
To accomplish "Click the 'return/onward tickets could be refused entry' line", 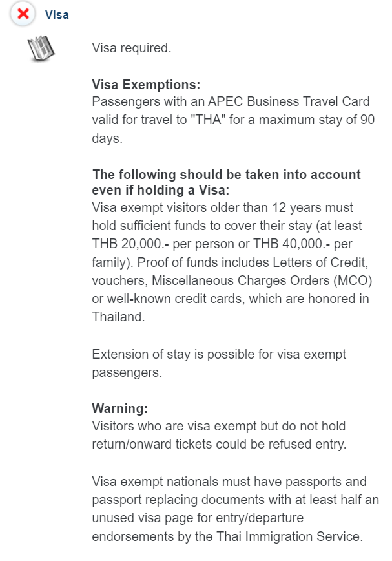I will (219, 445).
